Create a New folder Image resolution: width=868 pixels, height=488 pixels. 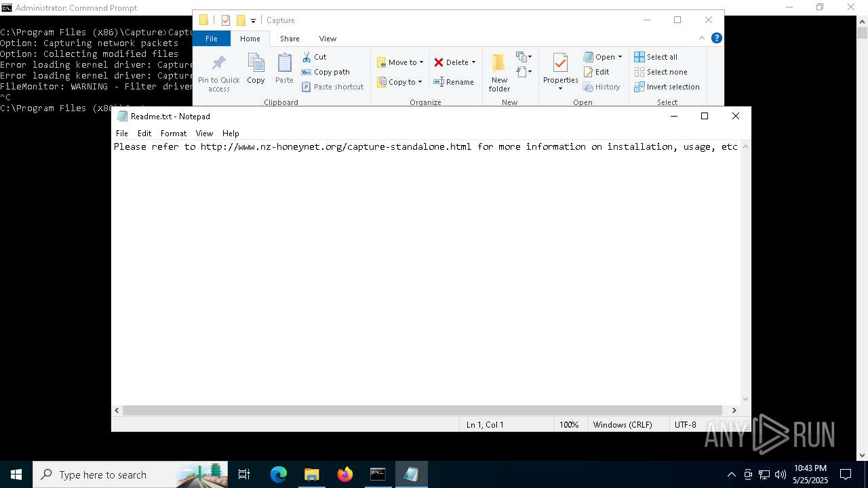pyautogui.click(x=499, y=72)
